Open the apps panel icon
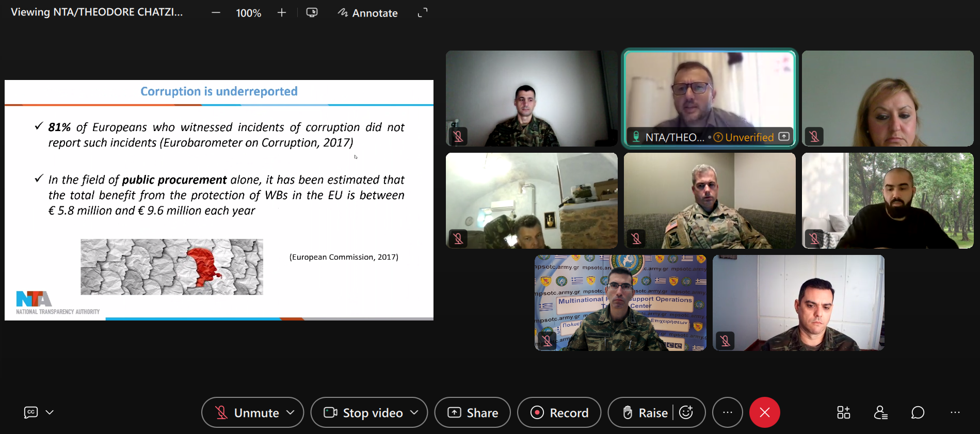This screenshot has height=434, width=980. (x=843, y=412)
